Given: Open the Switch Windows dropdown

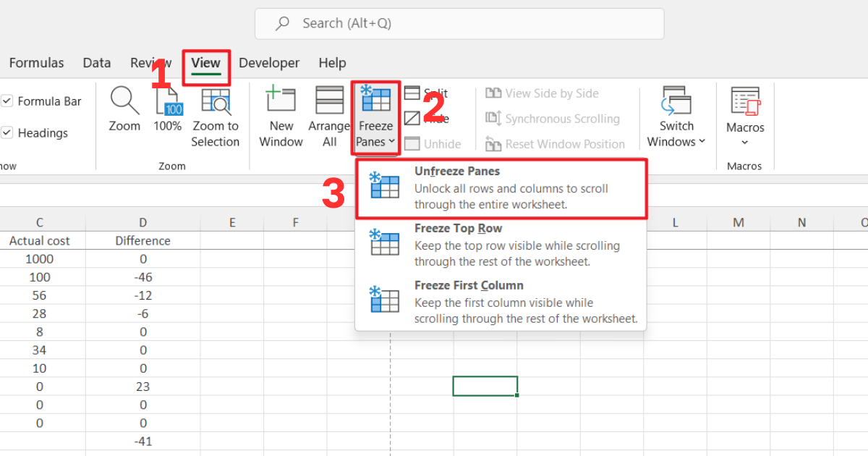Looking at the screenshot, I should click(x=676, y=117).
